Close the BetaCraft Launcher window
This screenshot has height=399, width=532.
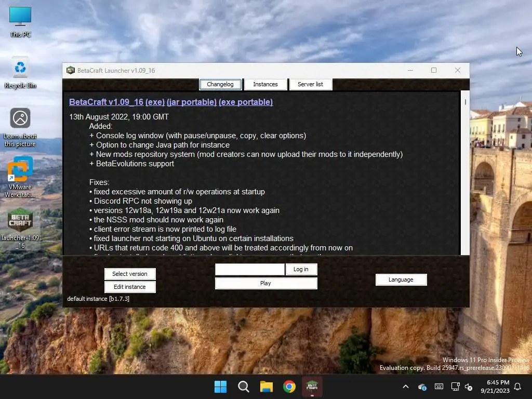pyautogui.click(x=458, y=70)
